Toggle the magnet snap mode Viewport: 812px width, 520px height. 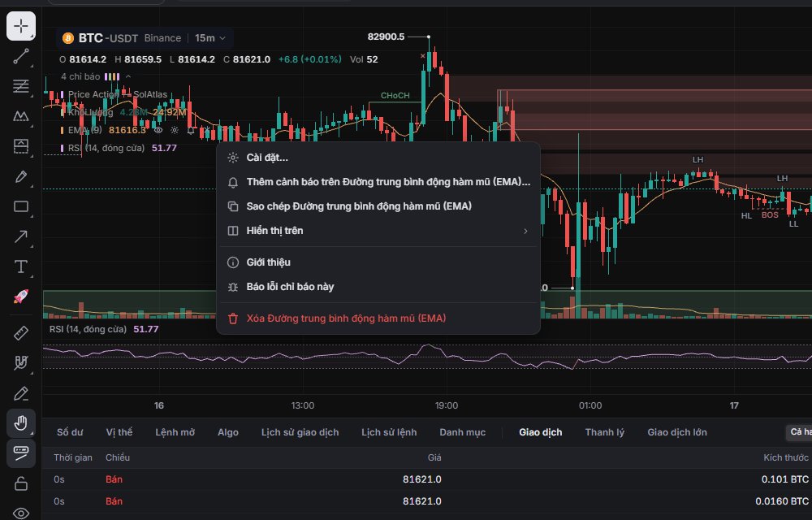point(21,363)
